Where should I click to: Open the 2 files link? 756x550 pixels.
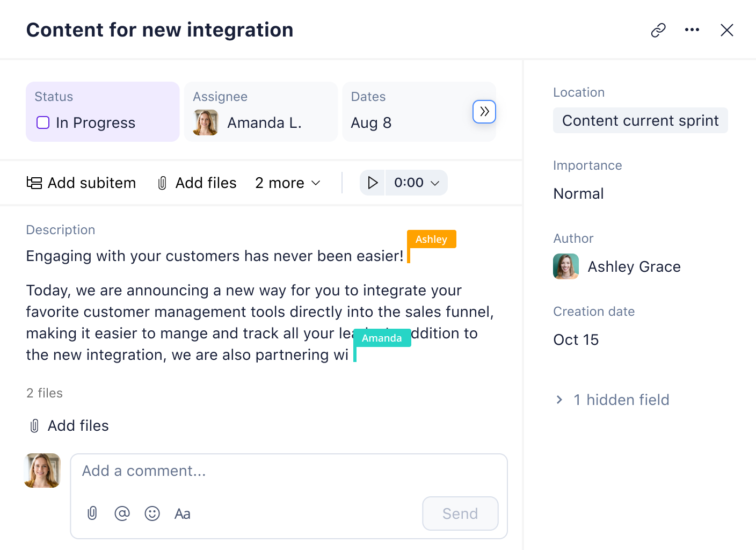click(44, 393)
